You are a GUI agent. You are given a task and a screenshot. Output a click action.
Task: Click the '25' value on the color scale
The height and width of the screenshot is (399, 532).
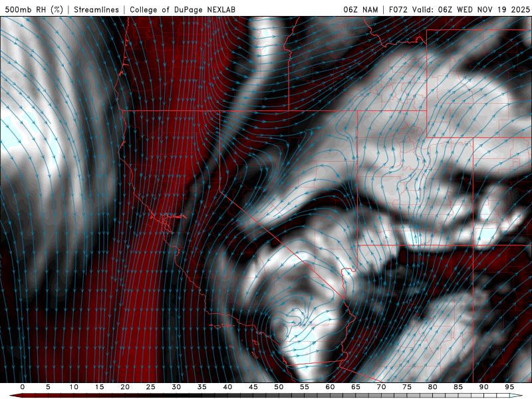pos(151,387)
